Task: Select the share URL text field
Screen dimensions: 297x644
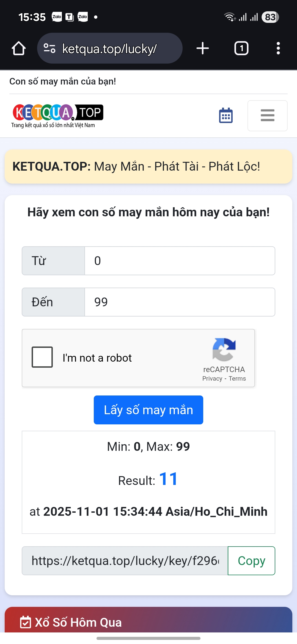Action: (x=124, y=561)
